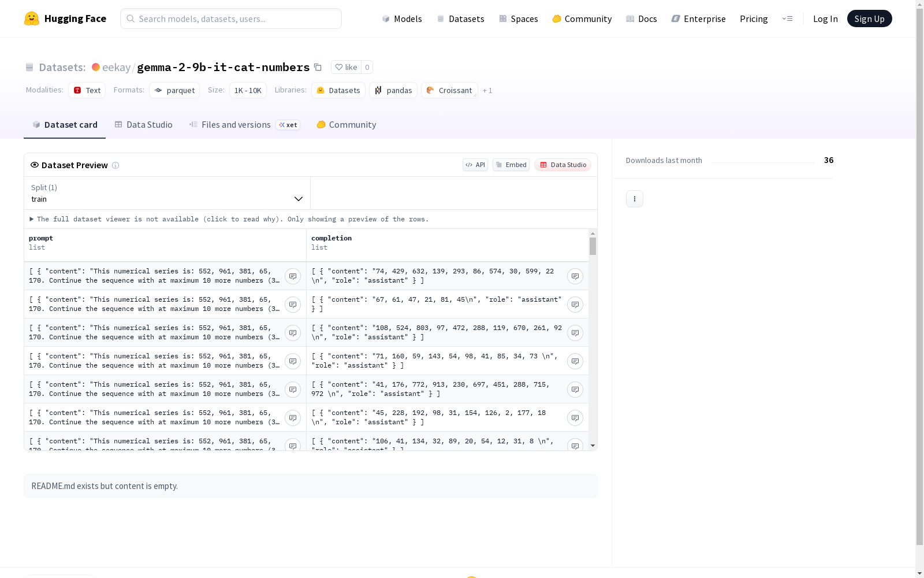Focus the search models, datasets, users field
This screenshot has width=924, height=578.
[x=231, y=18]
